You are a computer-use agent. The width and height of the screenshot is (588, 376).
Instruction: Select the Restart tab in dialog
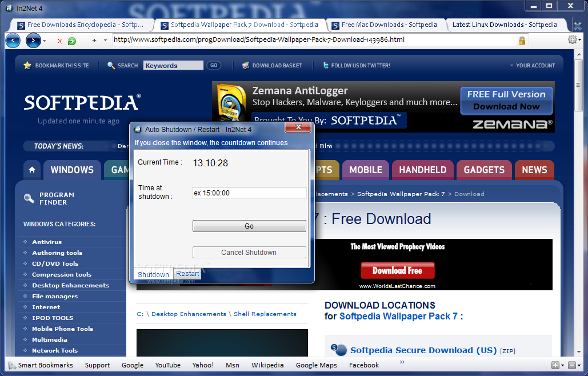point(187,274)
